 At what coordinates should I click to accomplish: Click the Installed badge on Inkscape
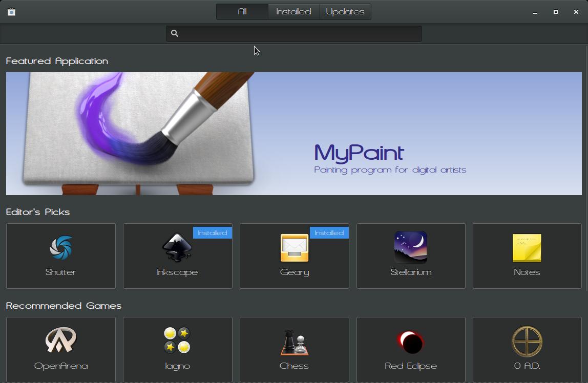[213, 233]
